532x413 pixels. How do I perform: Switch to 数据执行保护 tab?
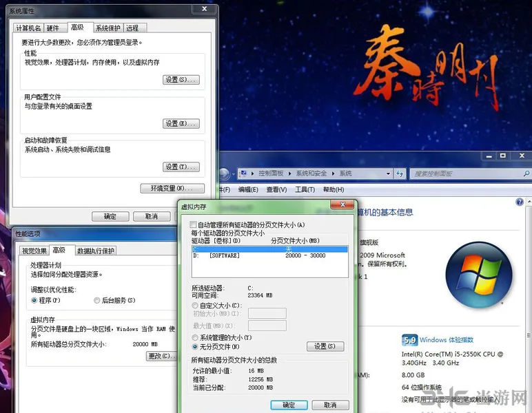pos(96,251)
